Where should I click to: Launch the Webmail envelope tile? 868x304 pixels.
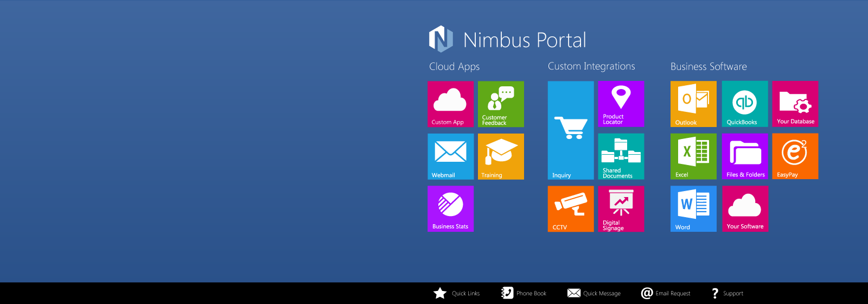450,156
